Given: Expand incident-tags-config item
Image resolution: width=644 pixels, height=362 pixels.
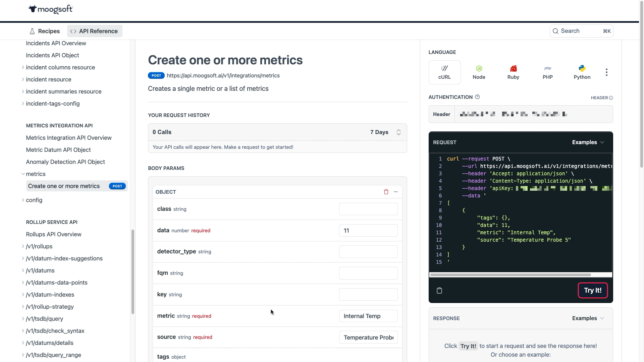Looking at the screenshot, I should pyautogui.click(x=23, y=104).
